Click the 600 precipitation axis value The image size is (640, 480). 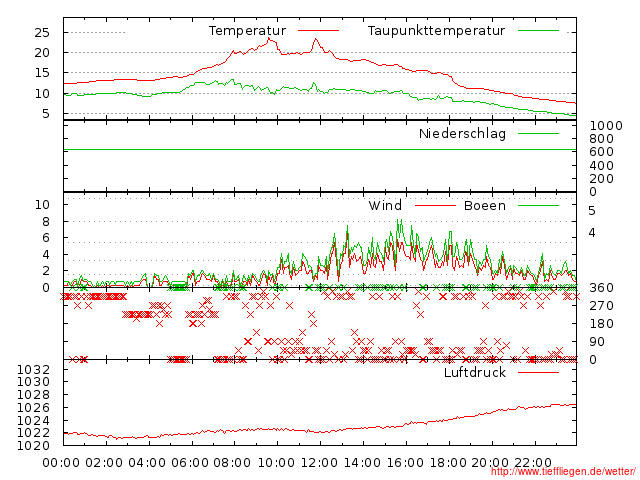point(601,152)
